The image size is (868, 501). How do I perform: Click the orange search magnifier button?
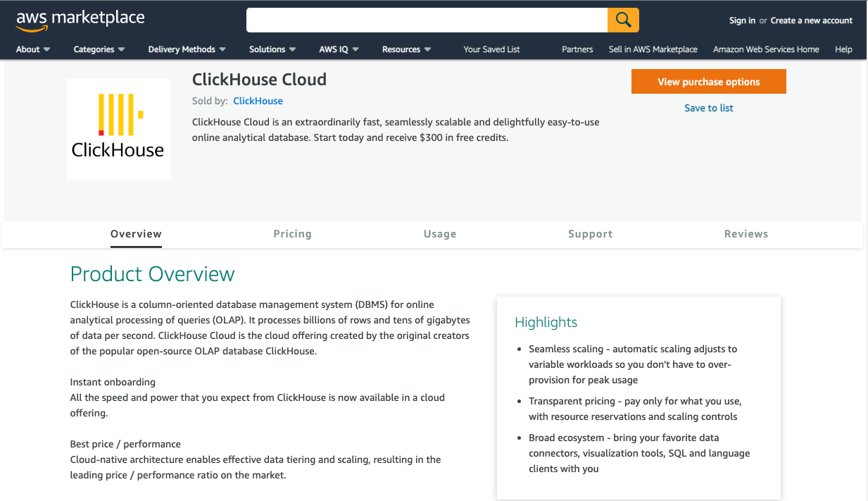coord(623,20)
